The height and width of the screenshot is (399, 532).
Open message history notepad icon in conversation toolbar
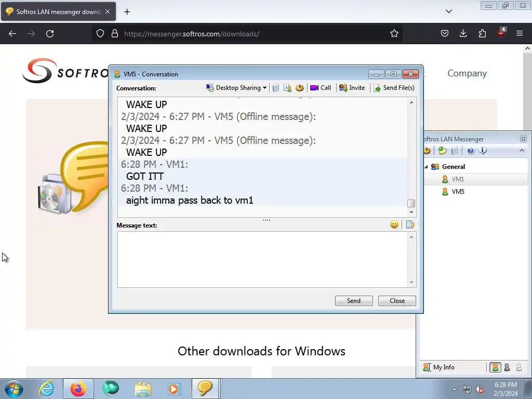click(276, 88)
